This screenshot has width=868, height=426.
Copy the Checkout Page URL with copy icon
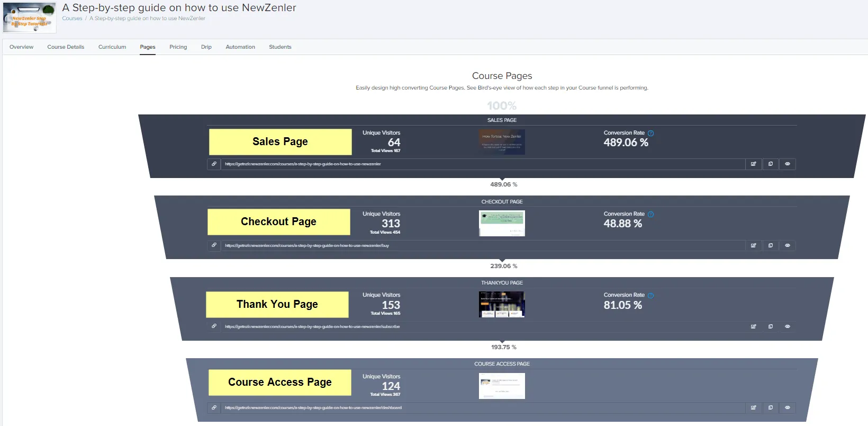[x=771, y=245]
